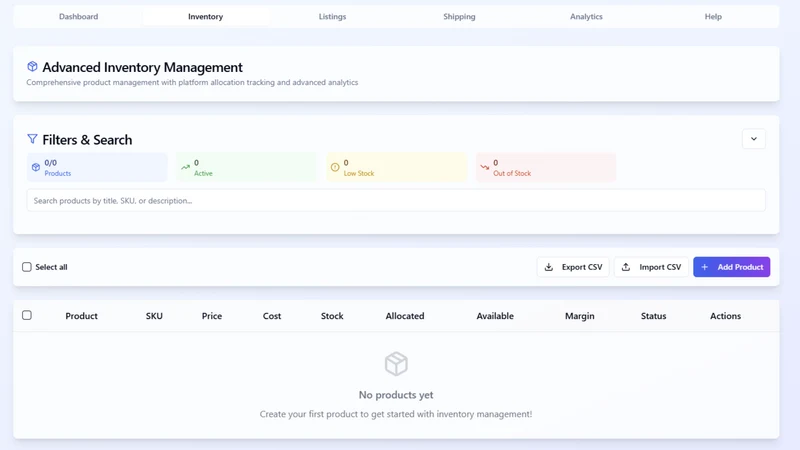800x450 pixels.
Task: Click the Add Product button
Action: tap(732, 267)
